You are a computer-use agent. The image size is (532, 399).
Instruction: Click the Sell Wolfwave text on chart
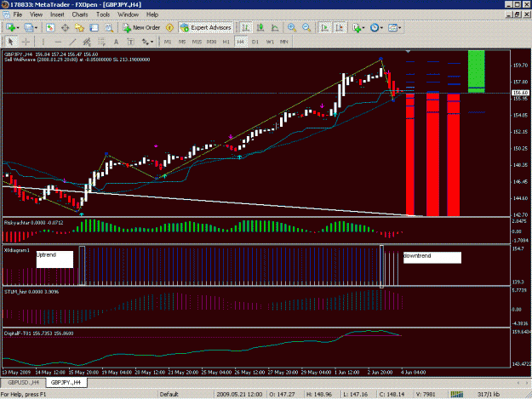[77, 60]
